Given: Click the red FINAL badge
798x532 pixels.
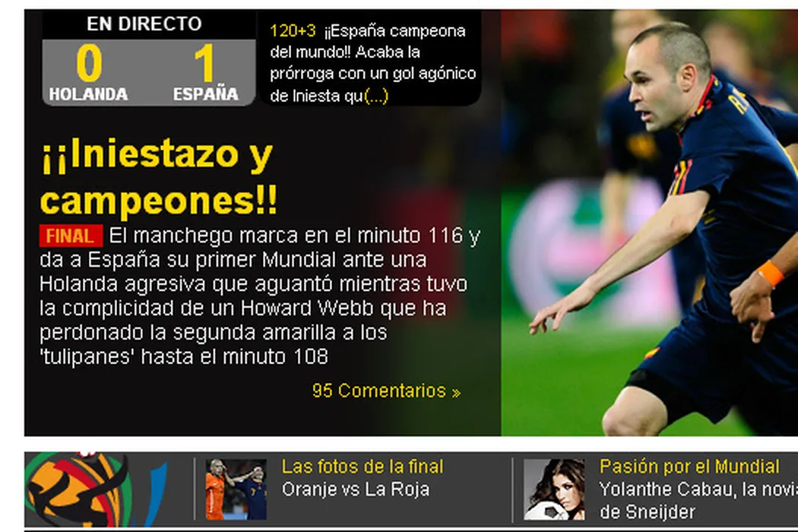Looking at the screenshot, I should tap(71, 236).
